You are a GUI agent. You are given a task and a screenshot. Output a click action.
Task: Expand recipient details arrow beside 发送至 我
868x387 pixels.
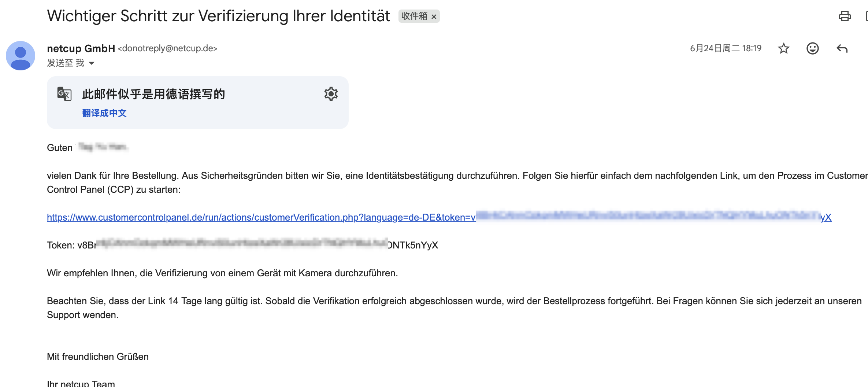pos(92,63)
